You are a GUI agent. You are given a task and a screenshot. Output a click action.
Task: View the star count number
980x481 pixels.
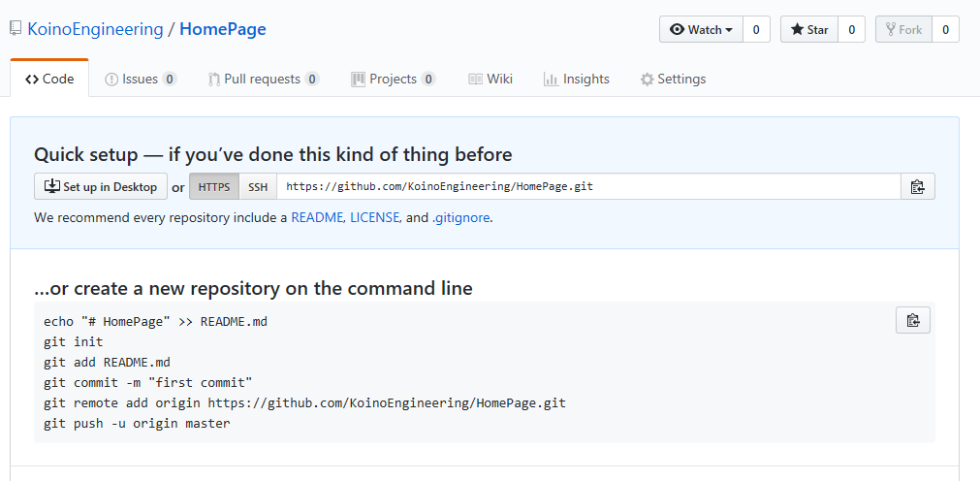(x=851, y=29)
